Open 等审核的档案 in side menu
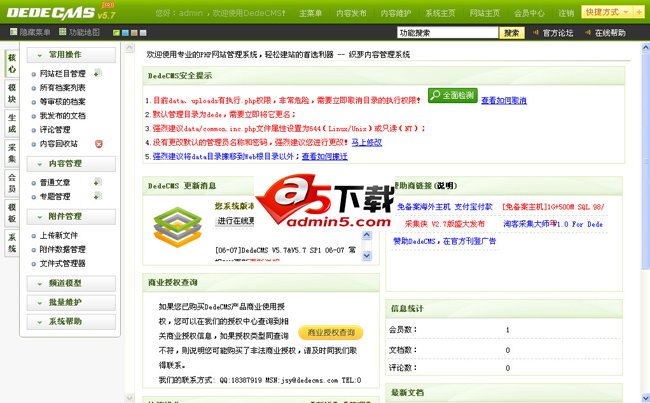This screenshot has height=403, width=650. [x=63, y=102]
